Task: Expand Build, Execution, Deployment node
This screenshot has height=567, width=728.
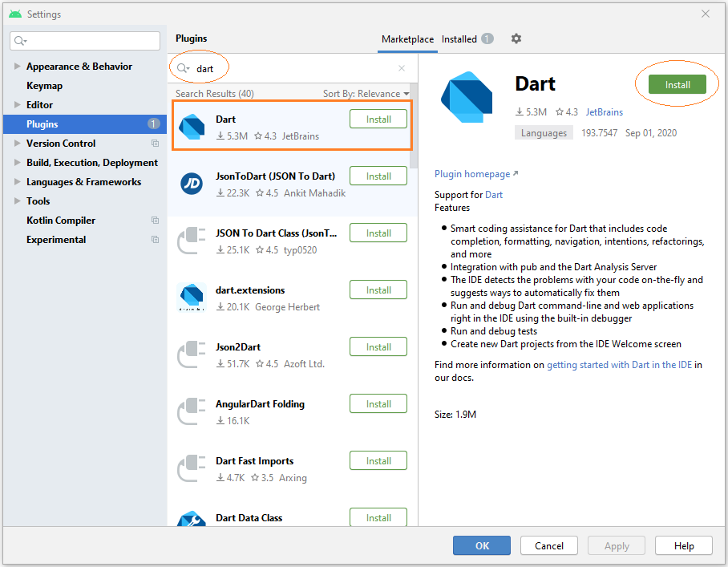Action: [17, 163]
